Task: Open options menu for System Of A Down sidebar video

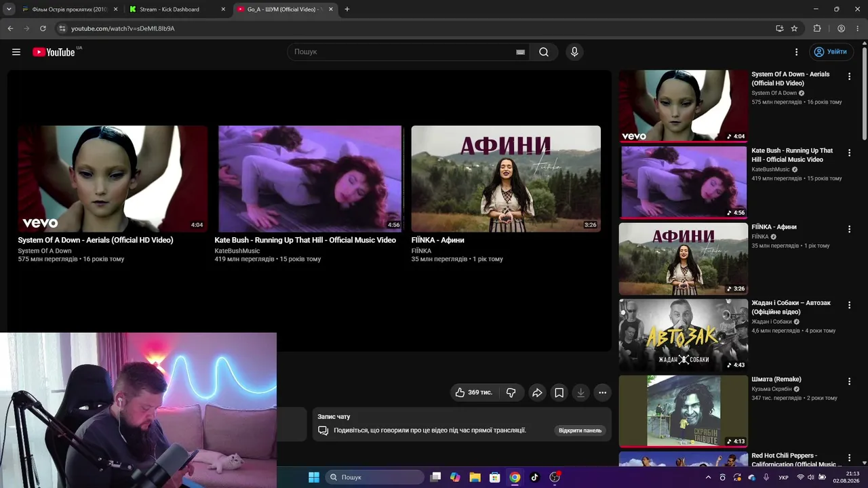Action: tap(849, 77)
